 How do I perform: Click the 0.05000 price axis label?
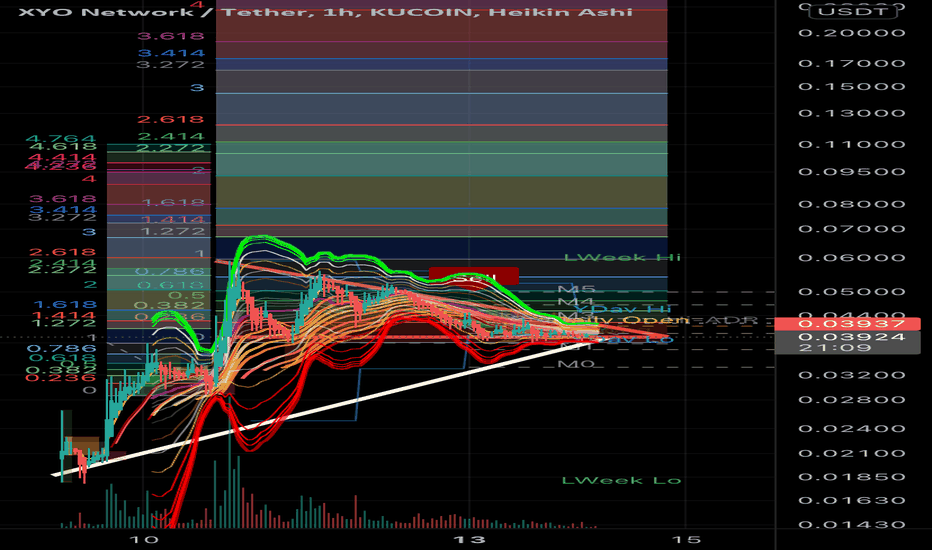pos(852,292)
